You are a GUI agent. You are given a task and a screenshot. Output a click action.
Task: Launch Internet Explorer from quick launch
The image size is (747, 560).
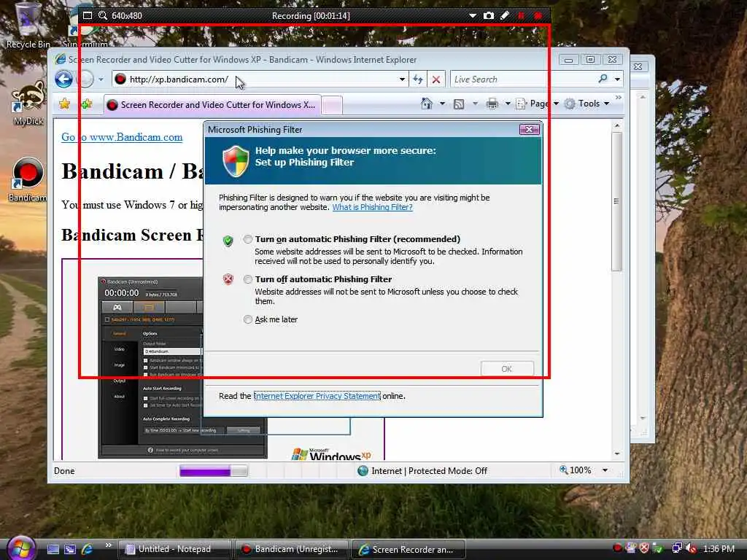pos(88,549)
